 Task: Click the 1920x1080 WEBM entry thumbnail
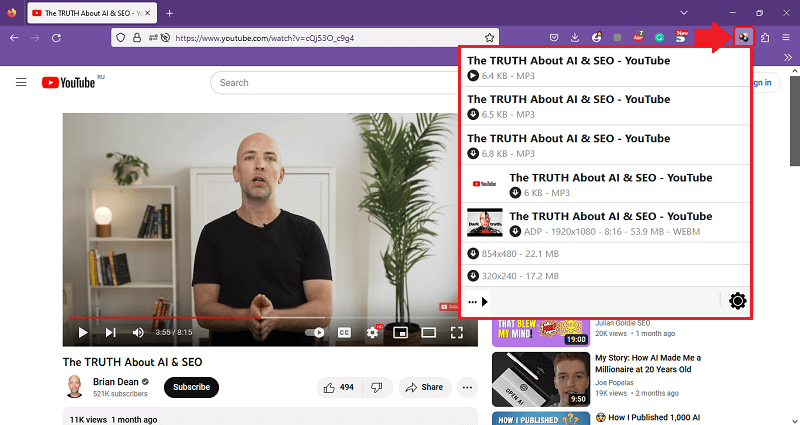(485, 222)
